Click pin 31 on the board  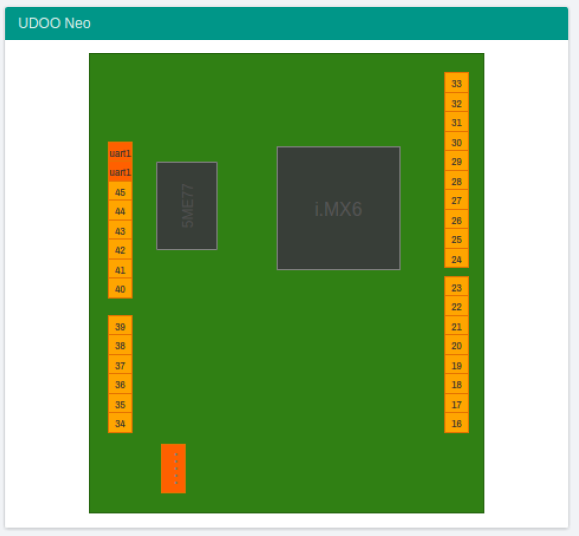456,122
